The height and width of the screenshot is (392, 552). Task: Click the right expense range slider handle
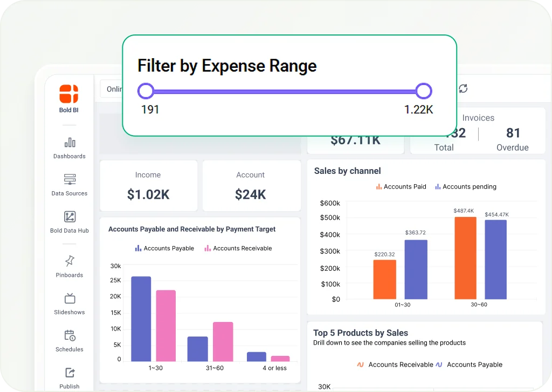pyautogui.click(x=424, y=91)
